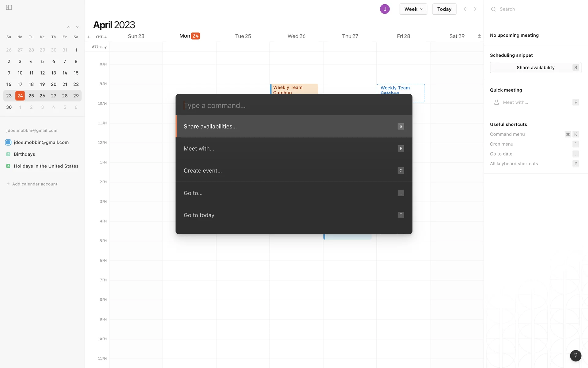
Task: Open the purple J account avatar
Action: [x=385, y=9]
